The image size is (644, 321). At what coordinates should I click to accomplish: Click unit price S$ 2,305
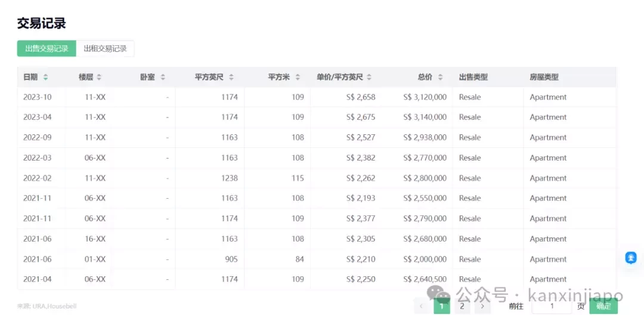coord(361,239)
